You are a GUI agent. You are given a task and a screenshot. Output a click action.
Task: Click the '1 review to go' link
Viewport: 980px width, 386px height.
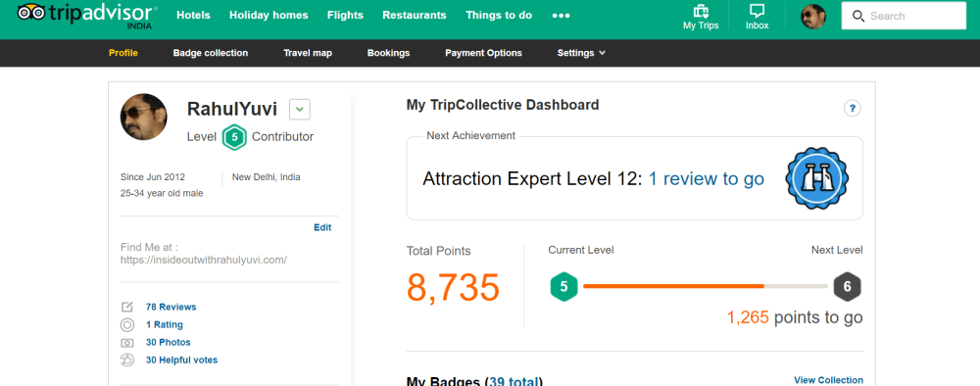point(707,179)
